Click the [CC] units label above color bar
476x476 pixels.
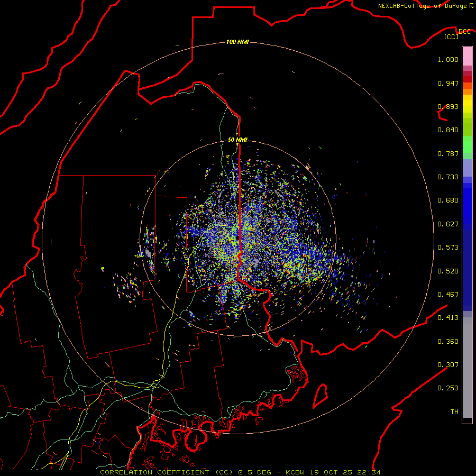tap(451, 36)
